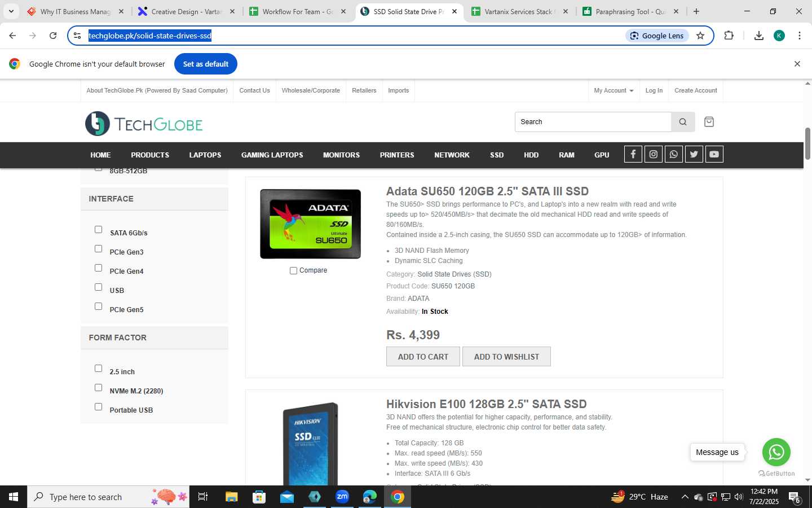
Task: View site information icon in address bar
Action: click(x=77, y=36)
